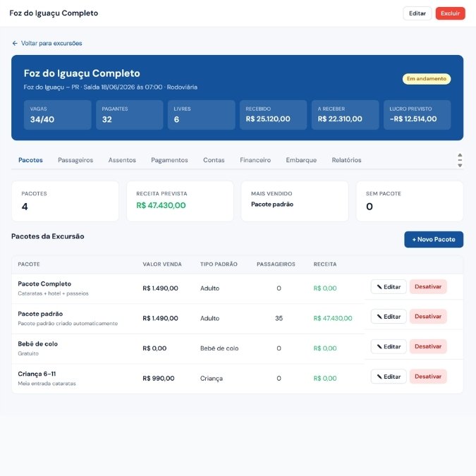Click the Lucro Previsto -R$ 12.514,00 card
The height and width of the screenshot is (476, 476).
tap(417, 115)
